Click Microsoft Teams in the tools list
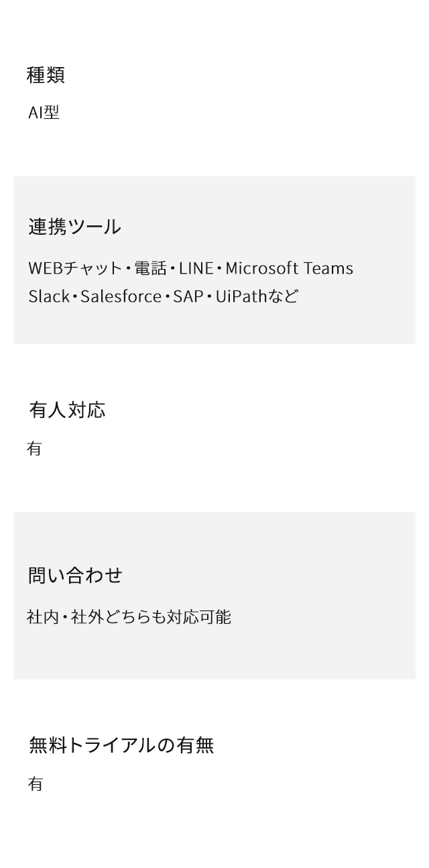Image resolution: width=429 pixels, height=868 pixels. point(289,268)
